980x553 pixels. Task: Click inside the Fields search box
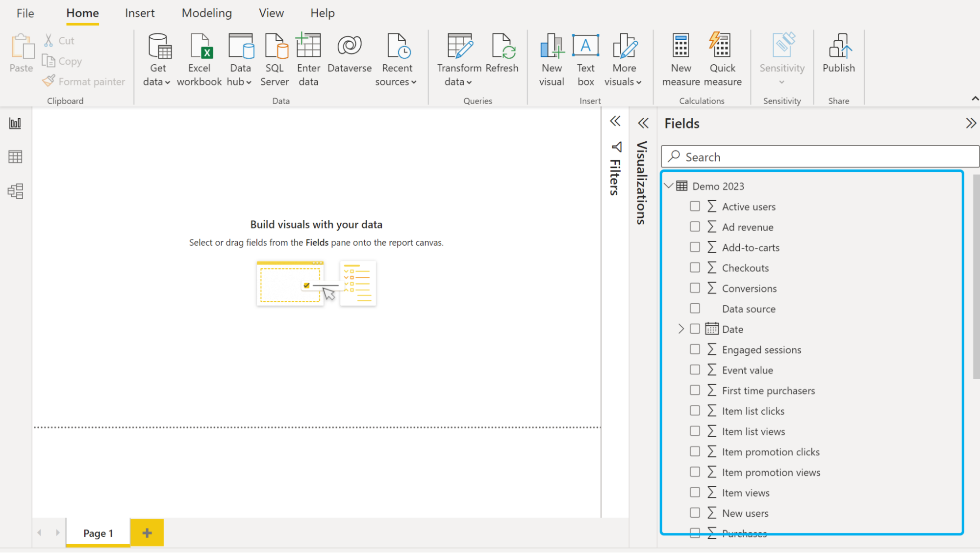[819, 157]
